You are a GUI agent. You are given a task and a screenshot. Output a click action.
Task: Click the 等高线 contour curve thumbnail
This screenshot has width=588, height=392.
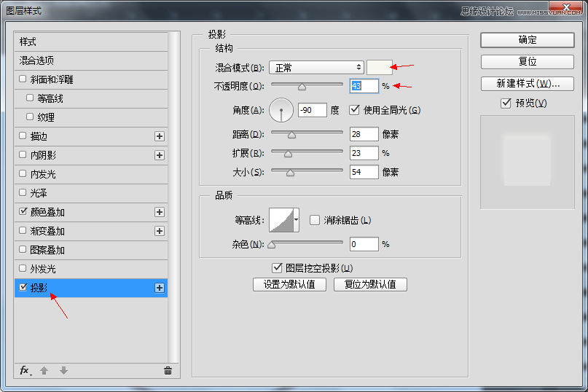pyautogui.click(x=281, y=220)
